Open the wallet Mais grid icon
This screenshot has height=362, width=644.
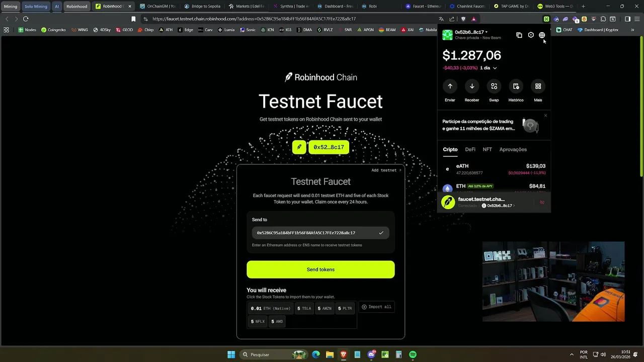point(538,86)
